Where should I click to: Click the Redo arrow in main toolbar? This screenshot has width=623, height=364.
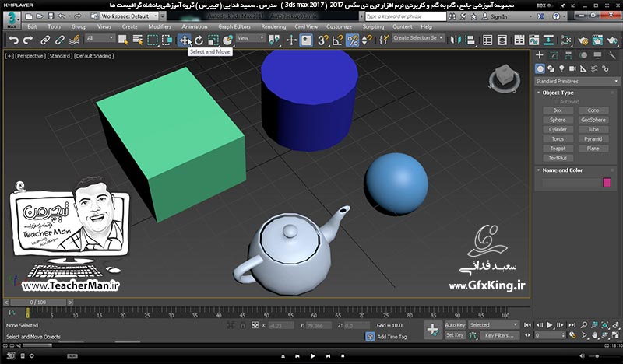click(x=28, y=40)
